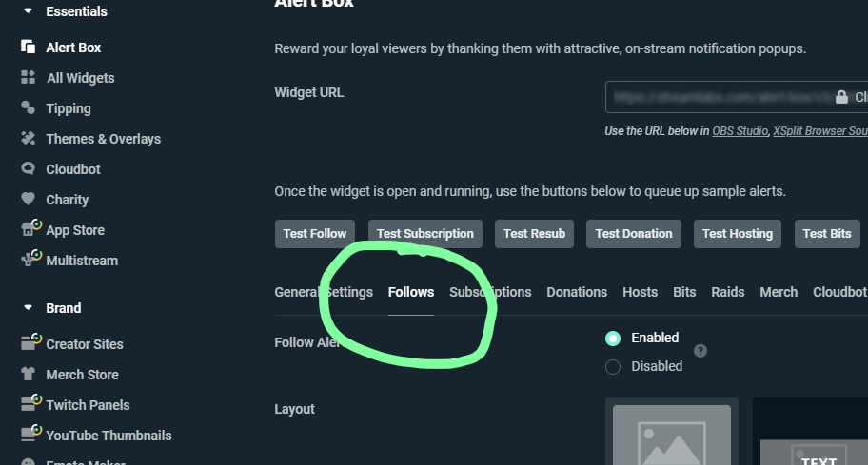Open the App Store icon
Viewport: 868px width, 465px height.
(30, 229)
